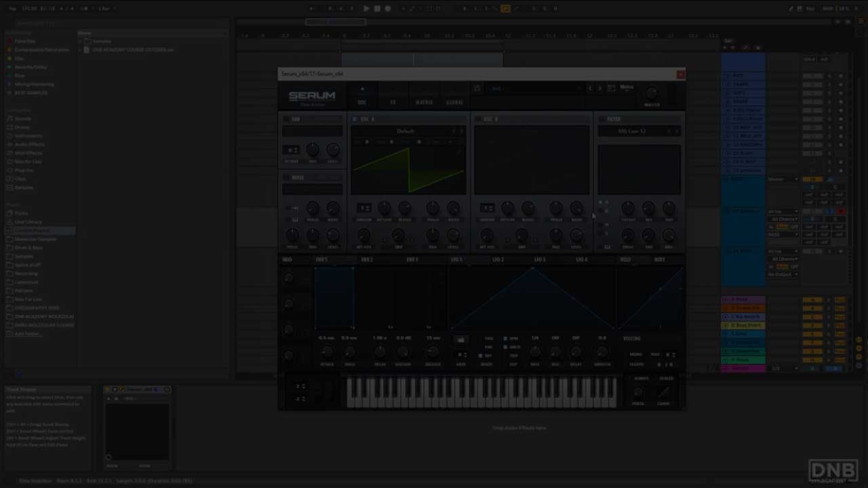868x488 pixels.
Task: Click the envelope SUSTAIN knob
Action: pos(403,352)
